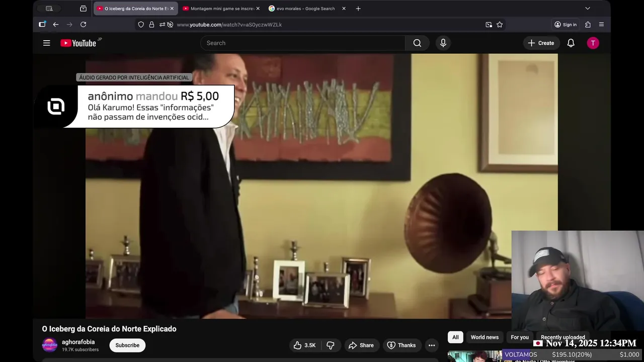Close the 'Montagem mini game' tab
The width and height of the screenshot is (644, 362).
(x=258, y=9)
